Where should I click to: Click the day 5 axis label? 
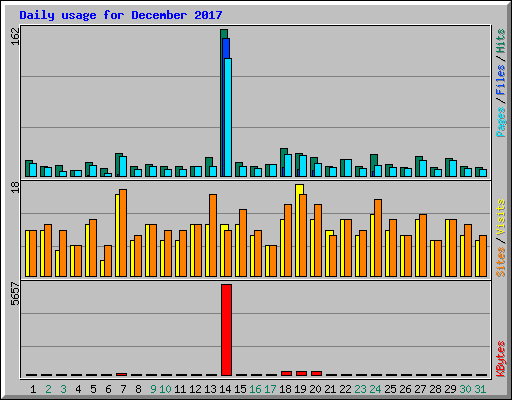click(93, 389)
